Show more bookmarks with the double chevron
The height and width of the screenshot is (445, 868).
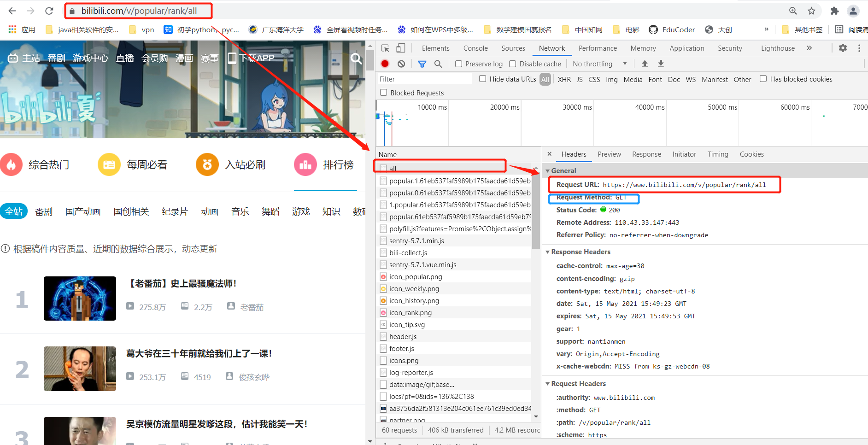click(766, 29)
